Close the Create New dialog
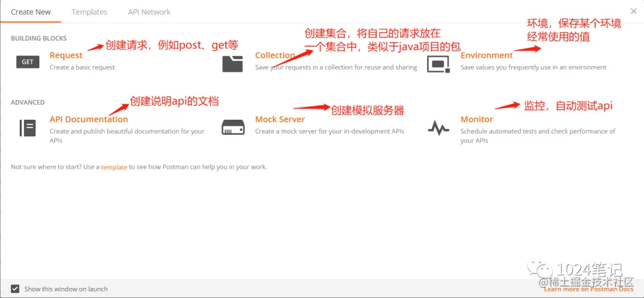Viewport: 644px width, 298px height. [634, 11]
